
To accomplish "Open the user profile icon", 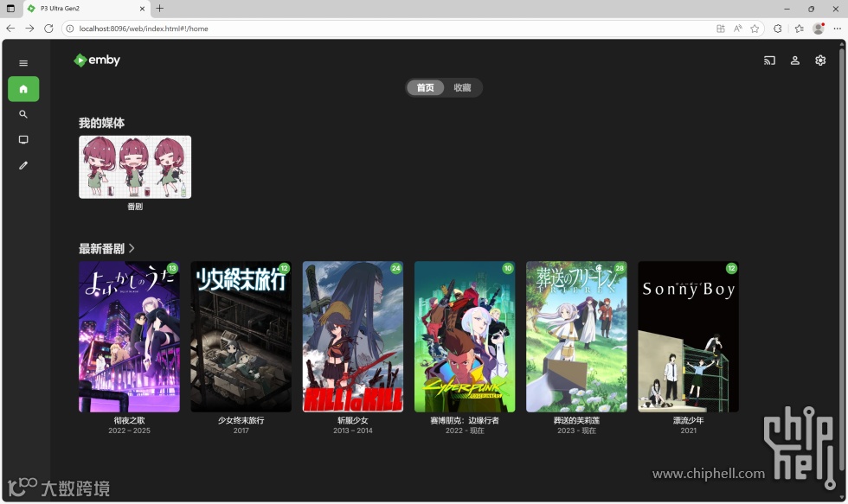I will point(795,61).
